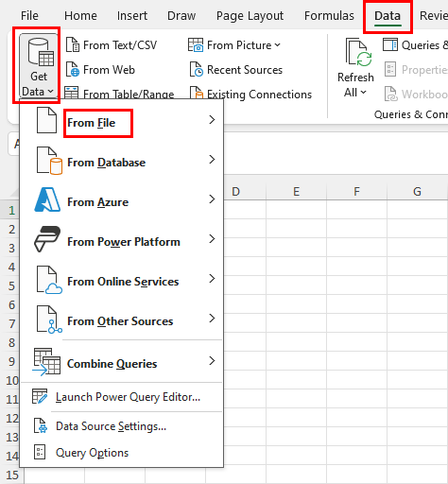Expand the From Power Platform submenu arrow
448x484 pixels.
point(212,239)
